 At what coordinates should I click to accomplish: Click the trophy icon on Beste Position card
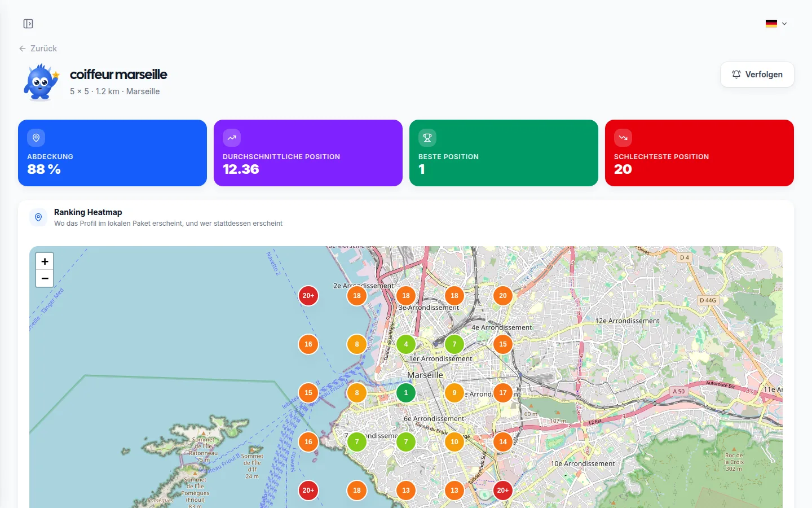coord(427,138)
